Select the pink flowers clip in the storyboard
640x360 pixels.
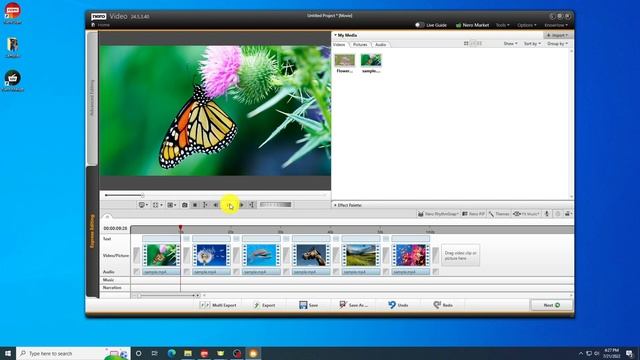click(x=411, y=255)
